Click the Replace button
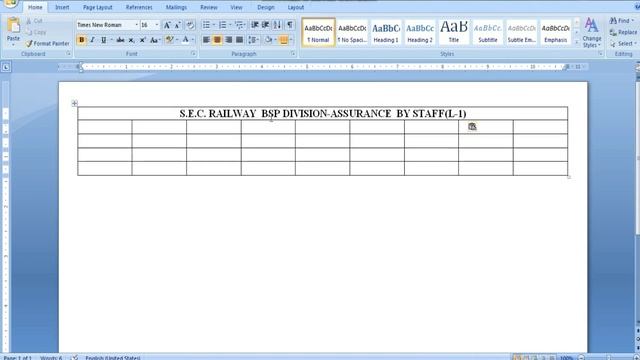This screenshot has height=360, width=640. (x=623, y=32)
